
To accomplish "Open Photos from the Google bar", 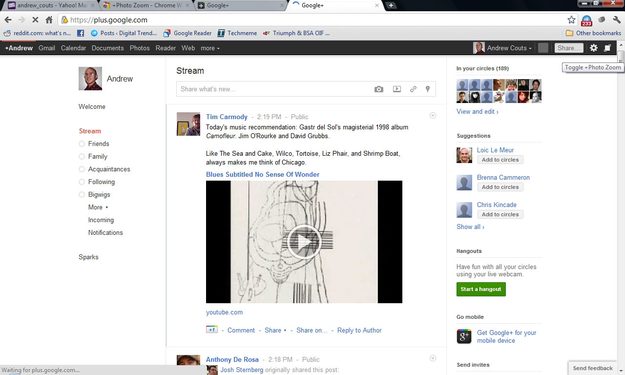I will pos(140,48).
